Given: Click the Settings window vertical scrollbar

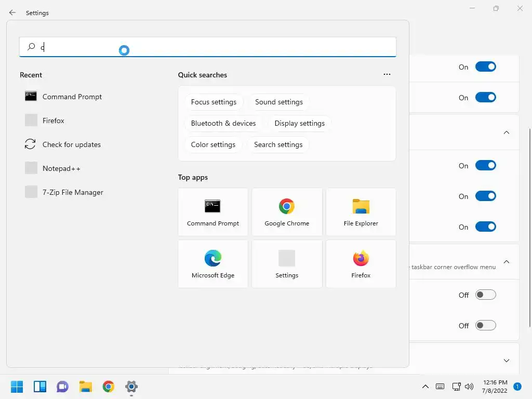Looking at the screenshot, I should (530, 228).
